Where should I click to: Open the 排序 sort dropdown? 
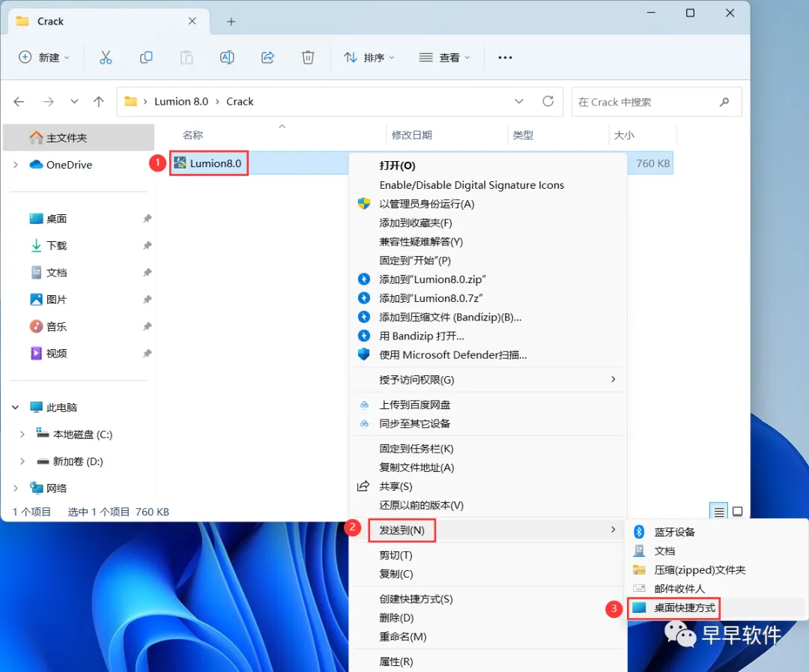(369, 57)
